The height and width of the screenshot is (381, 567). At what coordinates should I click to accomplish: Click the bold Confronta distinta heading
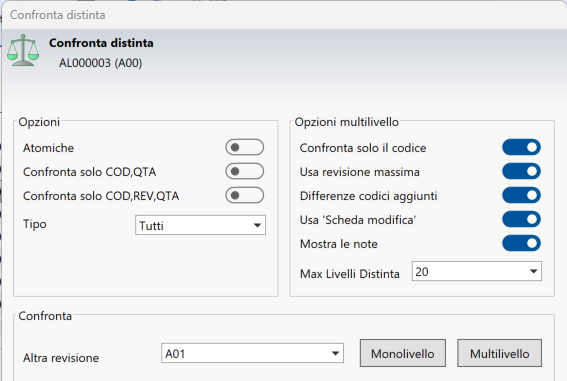(101, 43)
